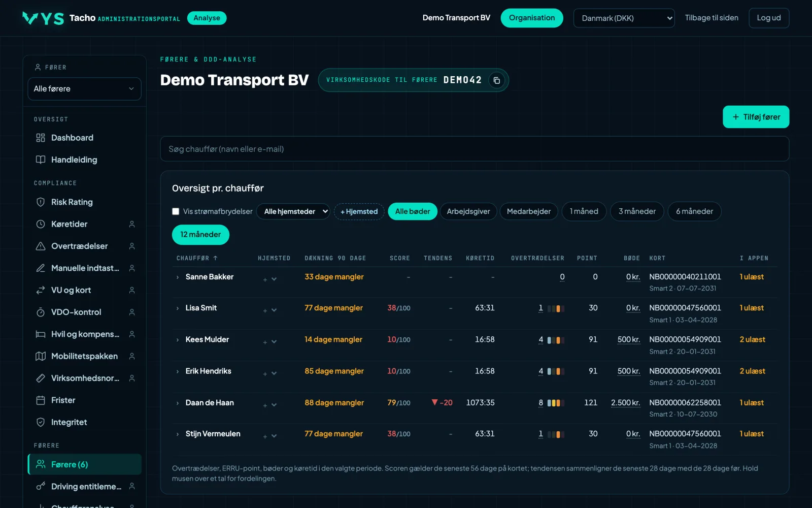Copy the DEM042 company code
Screen dimensions: 812x508
tap(497, 80)
